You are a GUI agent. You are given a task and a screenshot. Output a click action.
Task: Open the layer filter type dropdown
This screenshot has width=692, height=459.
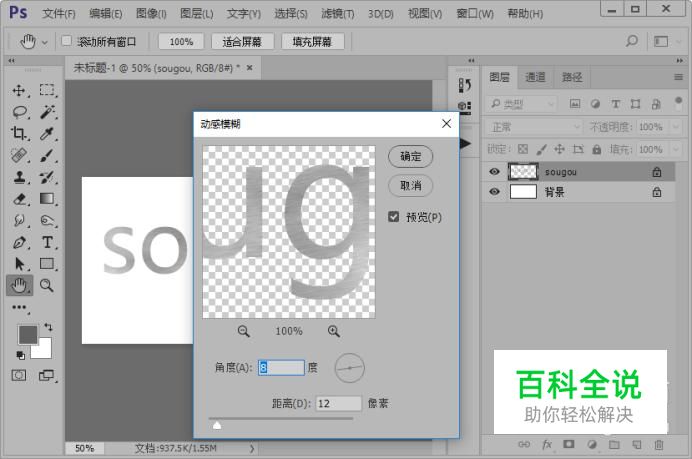[x=522, y=104]
